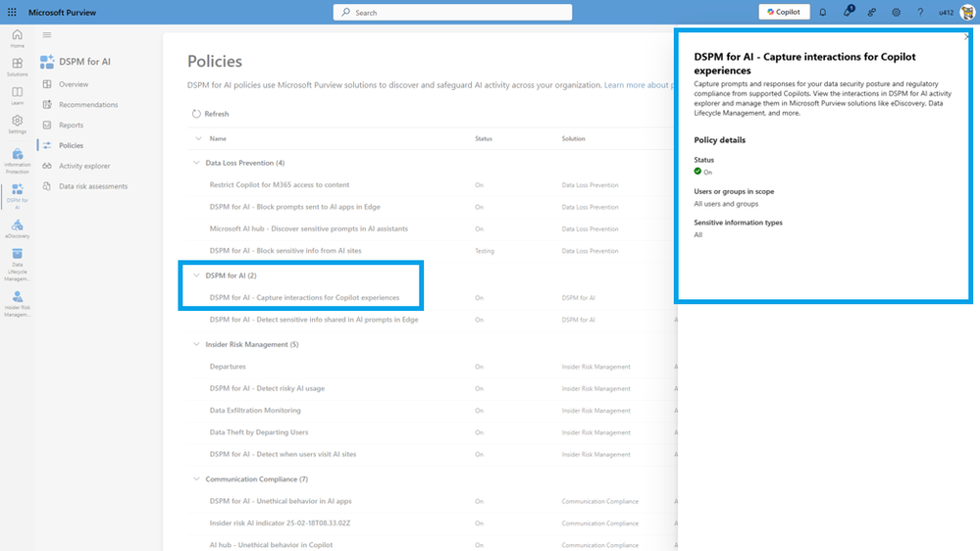Open Insider Risk Management solution
This screenshot has width=980, height=551.
pyautogui.click(x=17, y=304)
